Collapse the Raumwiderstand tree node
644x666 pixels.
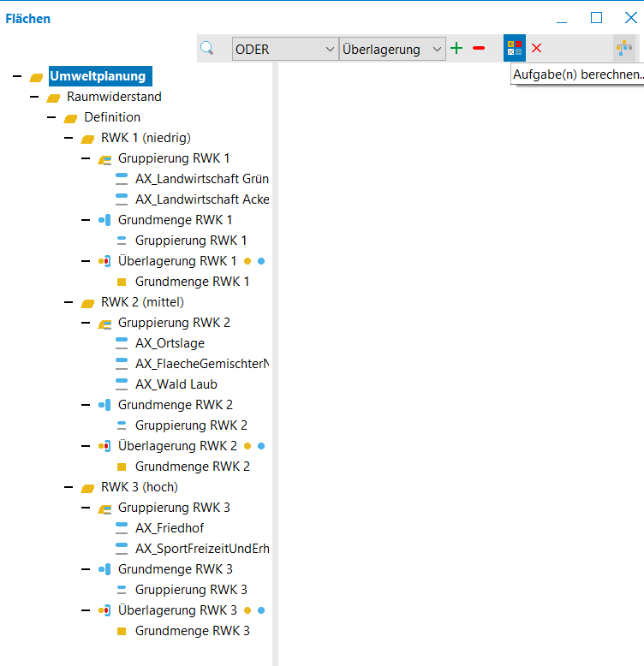34,97
